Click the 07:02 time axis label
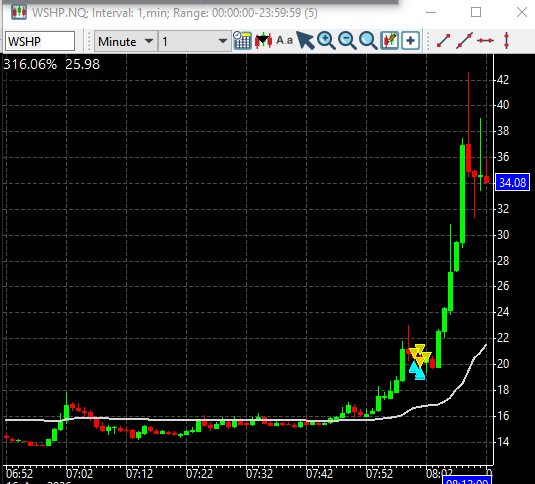Image resolution: width=535 pixels, height=484 pixels. tap(79, 474)
